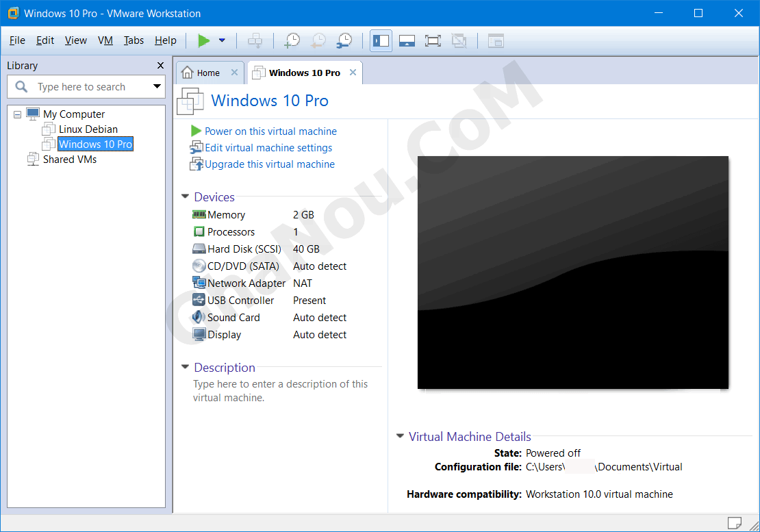The height and width of the screenshot is (532, 760).
Task: Switch to the Home tab
Action: coord(208,73)
